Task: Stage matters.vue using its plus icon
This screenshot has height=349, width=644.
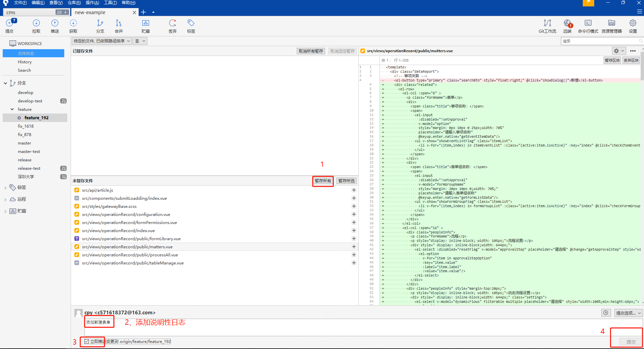Action: [354, 247]
